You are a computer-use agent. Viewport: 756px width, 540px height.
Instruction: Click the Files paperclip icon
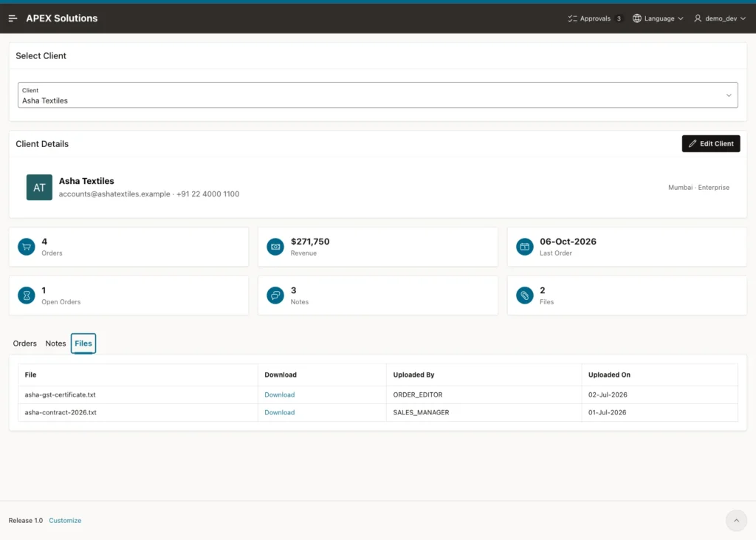pyautogui.click(x=525, y=295)
